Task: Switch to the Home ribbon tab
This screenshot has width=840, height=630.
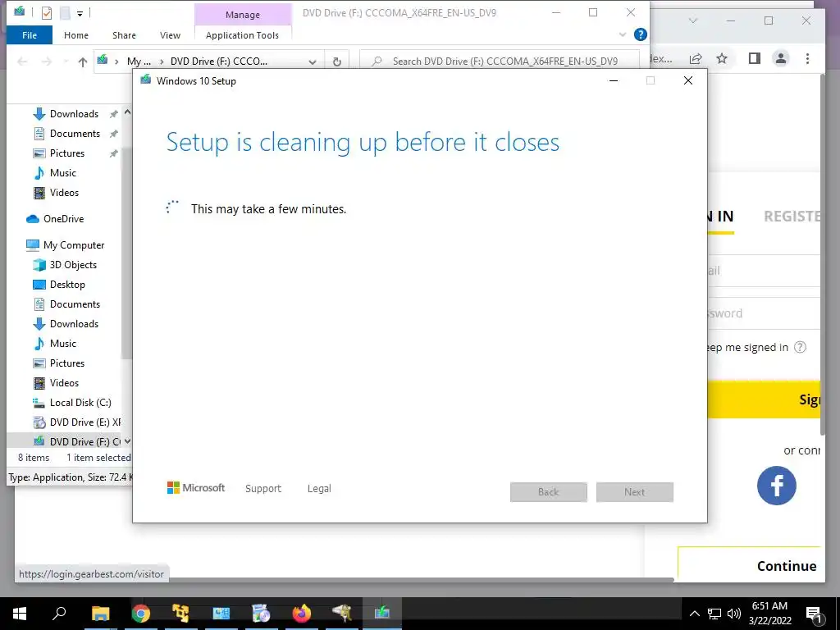Action: point(76,35)
